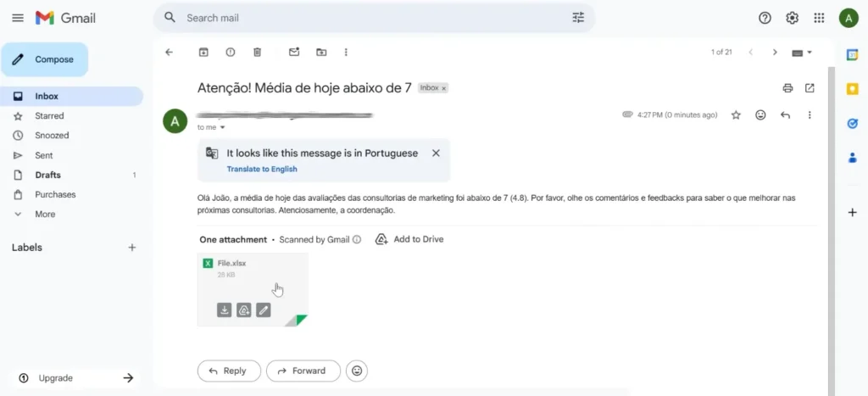Screen dimensions: 868x396
Task: Open the toolbar More options menu
Action: 346,52
